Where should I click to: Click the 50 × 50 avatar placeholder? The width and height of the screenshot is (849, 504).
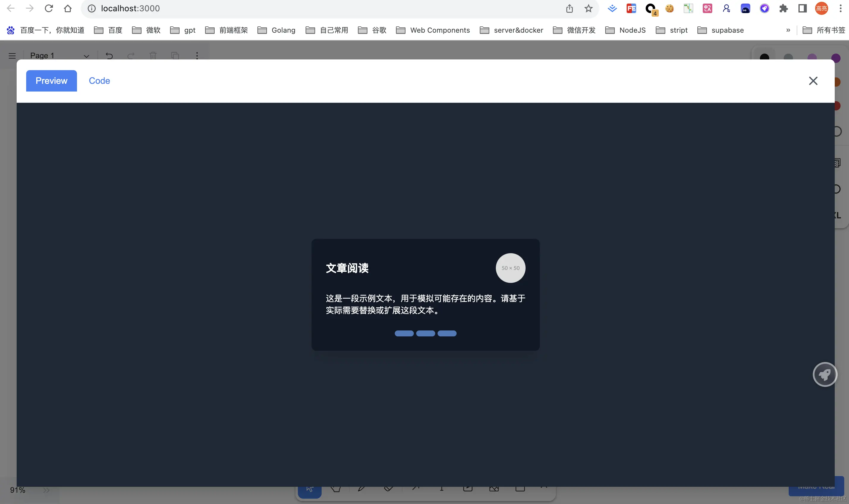point(510,268)
